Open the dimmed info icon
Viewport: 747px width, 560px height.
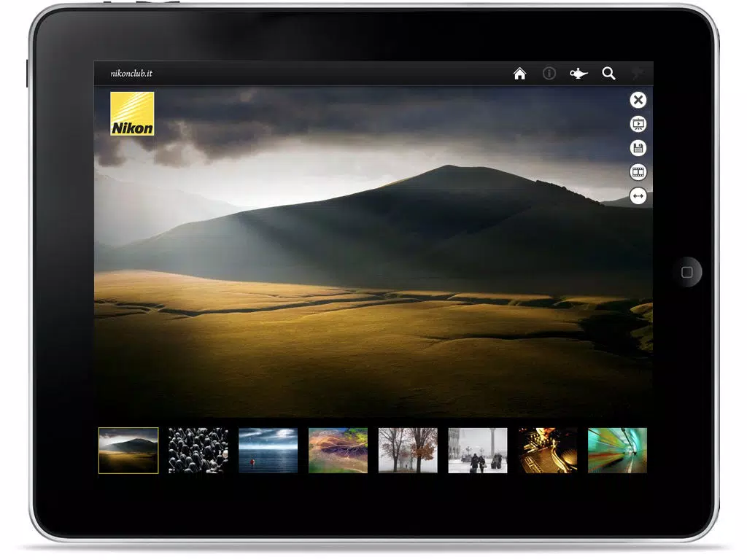click(x=549, y=74)
